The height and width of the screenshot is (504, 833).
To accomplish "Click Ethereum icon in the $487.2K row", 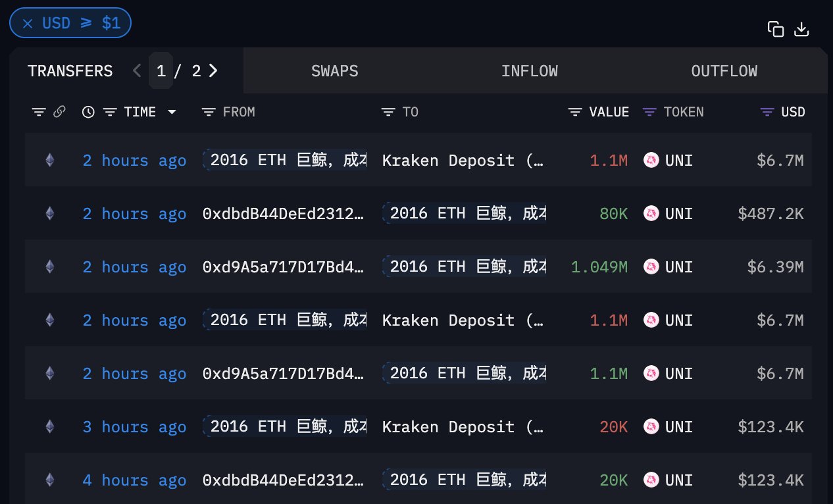I will tap(49, 213).
